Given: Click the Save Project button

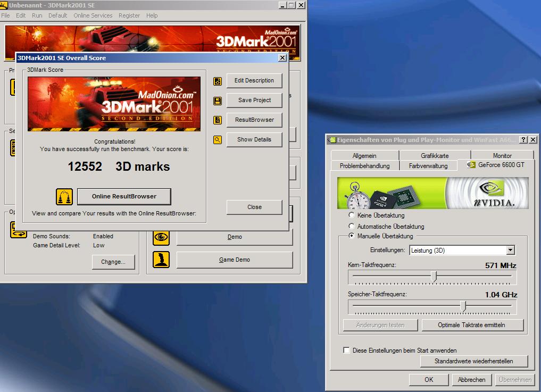Looking at the screenshot, I should pos(254,101).
